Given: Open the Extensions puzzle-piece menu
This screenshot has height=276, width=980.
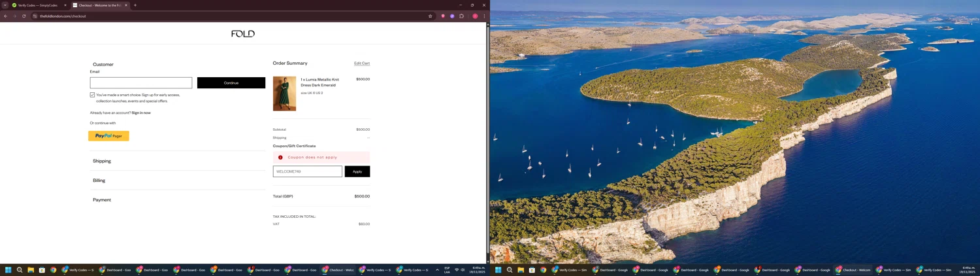Looking at the screenshot, I should point(461,16).
